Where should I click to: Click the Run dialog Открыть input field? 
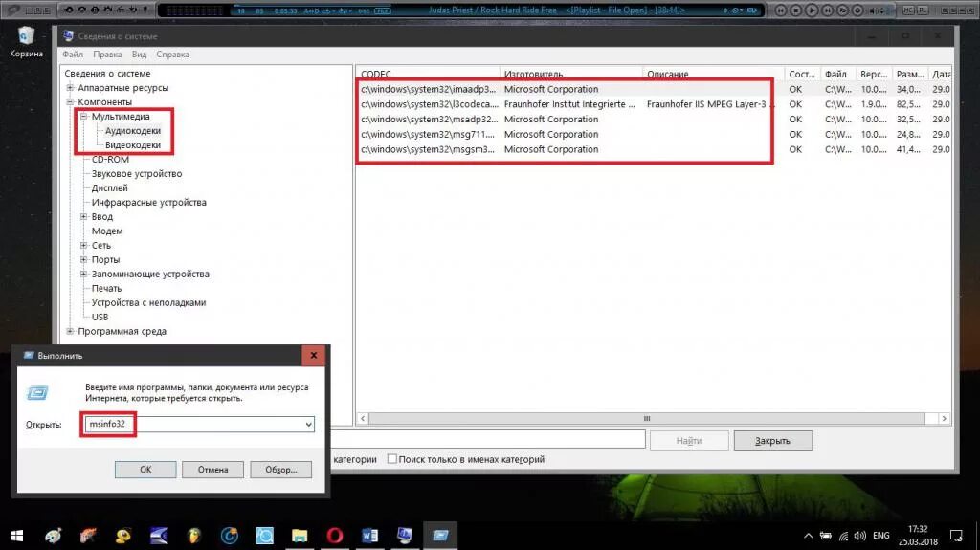199,424
